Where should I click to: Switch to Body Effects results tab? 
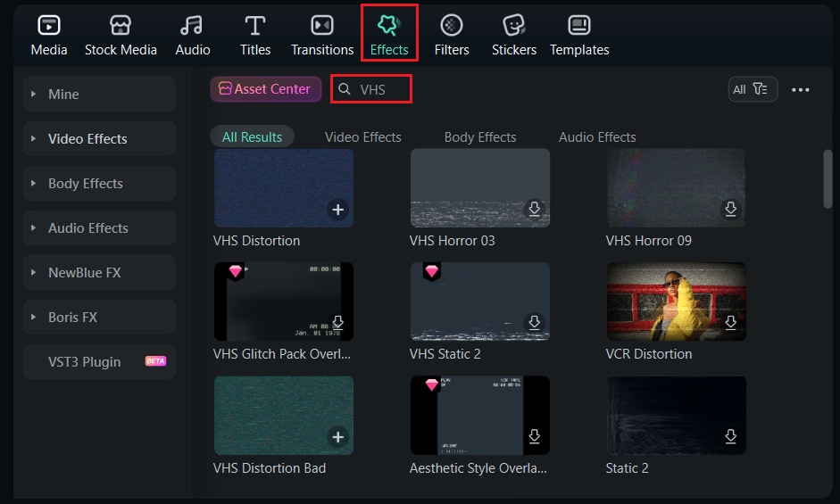[x=480, y=137]
